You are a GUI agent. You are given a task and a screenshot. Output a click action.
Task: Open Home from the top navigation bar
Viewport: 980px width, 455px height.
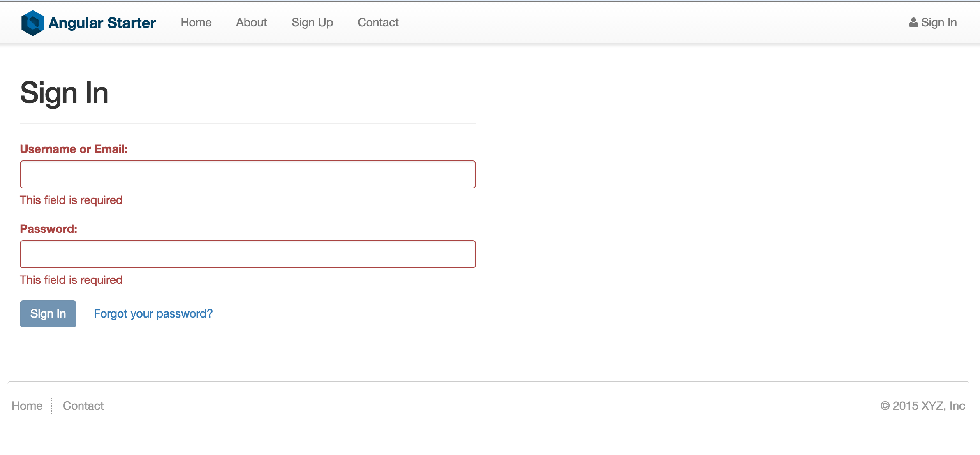tap(196, 23)
